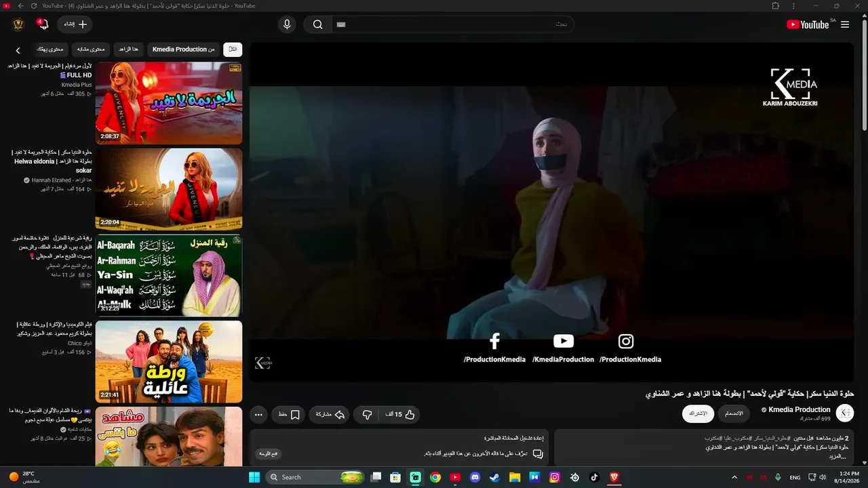Show hidden system tray icons
Screen dimensions: 868x488
[734, 477]
